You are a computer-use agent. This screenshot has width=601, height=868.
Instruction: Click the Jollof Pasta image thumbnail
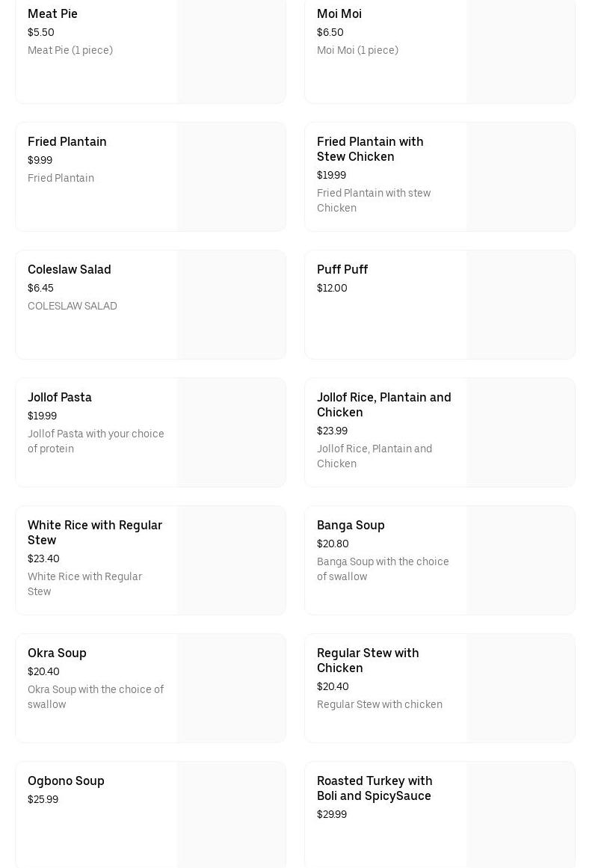(231, 433)
